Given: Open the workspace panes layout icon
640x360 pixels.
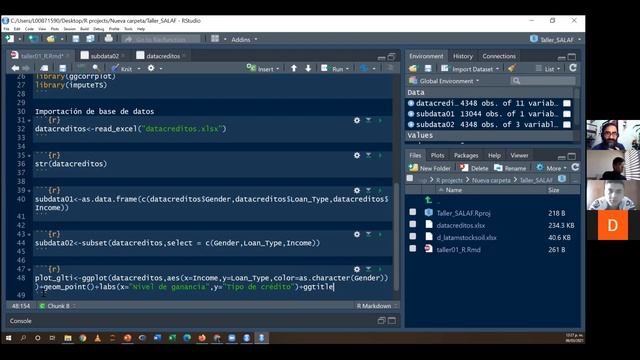Looking at the screenshot, I should (215, 39).
